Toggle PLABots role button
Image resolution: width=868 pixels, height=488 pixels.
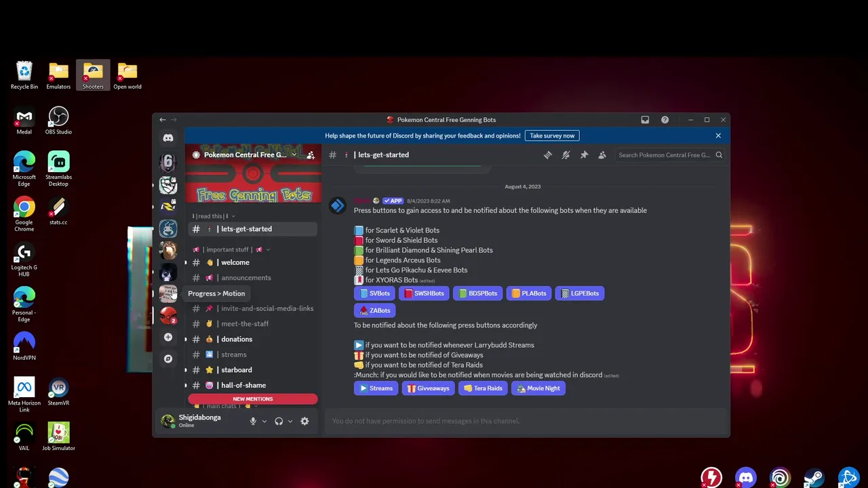point(529,293)
